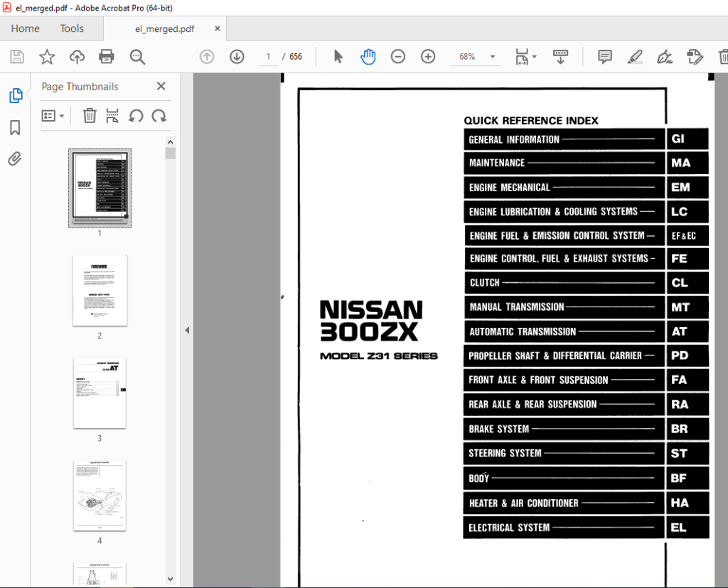Select page 2 Foreword thumbnail

point(100,290)
